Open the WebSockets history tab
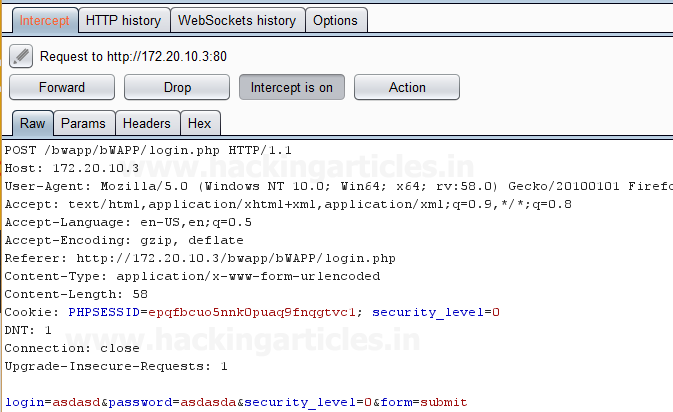Image resolution: width=673 pixels, height=412 pixels. pos(236,20)
